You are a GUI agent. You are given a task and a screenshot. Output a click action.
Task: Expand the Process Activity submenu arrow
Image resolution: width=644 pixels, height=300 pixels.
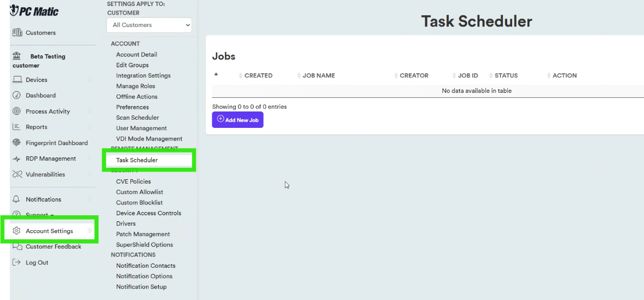90,111
